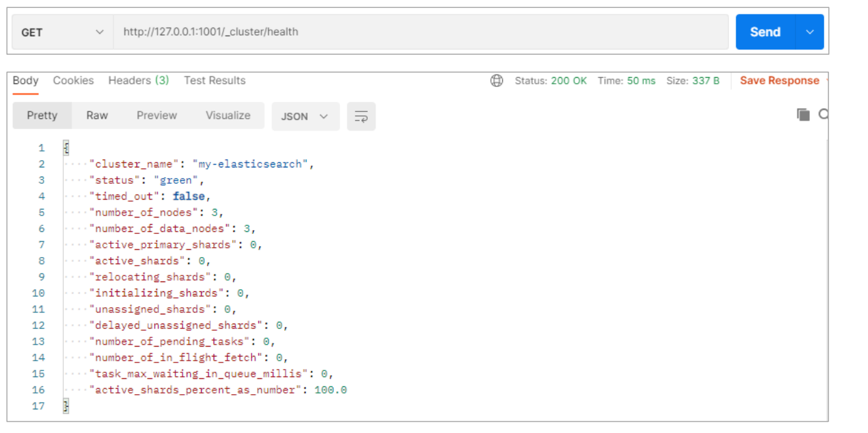Select the Raw view mode
The image size is (868, 433).
pyautogui.click(x=97, y=115)
